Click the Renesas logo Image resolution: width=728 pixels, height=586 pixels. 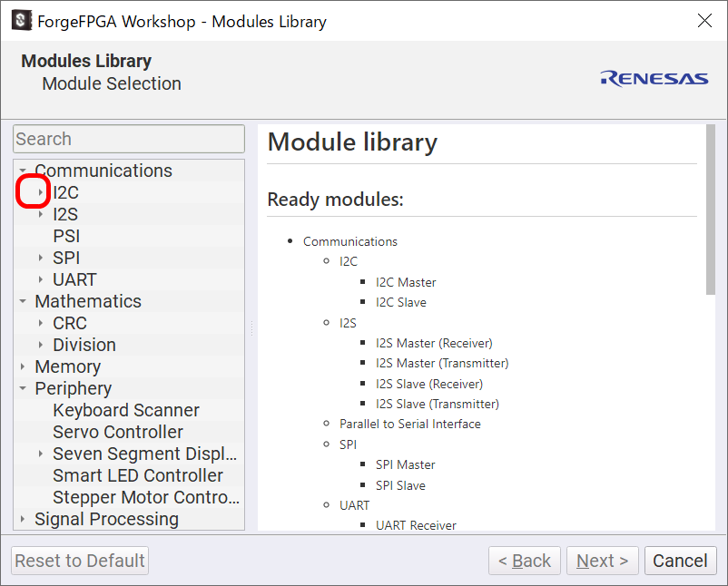click(x=654, y=79)
